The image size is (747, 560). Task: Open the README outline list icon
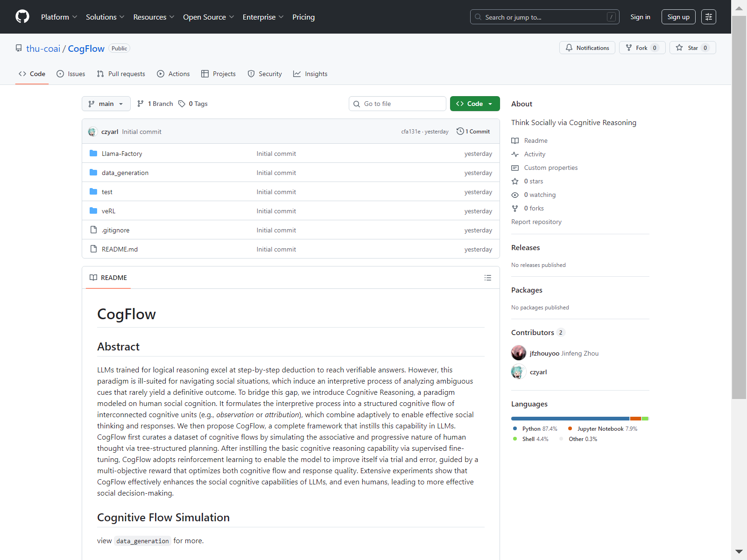click(x=488, y=278)
